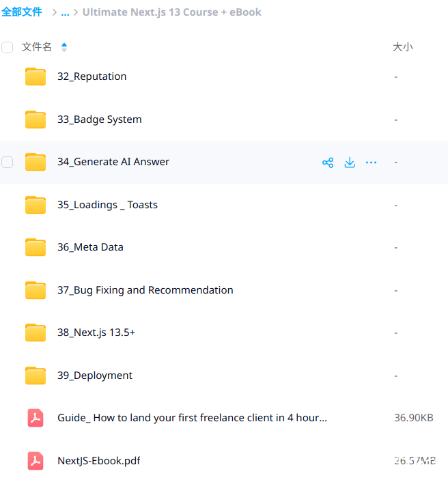Open the 39_Deployment folder name
This screenshot has height=480, width=448.
95,376
